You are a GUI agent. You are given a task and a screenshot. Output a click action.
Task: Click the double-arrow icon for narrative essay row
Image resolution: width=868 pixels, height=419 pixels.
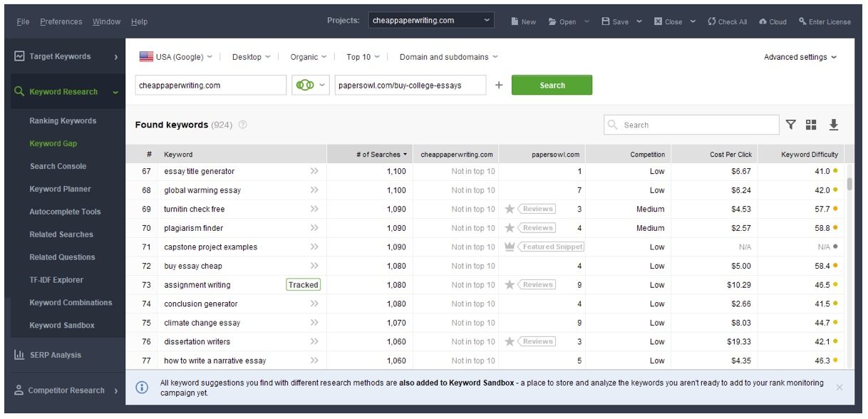pos(314,361)
